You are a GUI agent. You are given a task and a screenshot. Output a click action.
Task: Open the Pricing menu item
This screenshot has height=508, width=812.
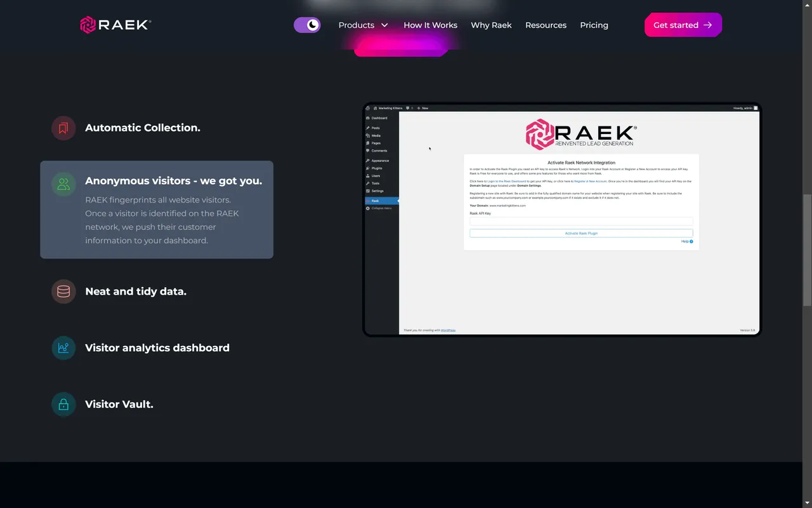point(594,25)
